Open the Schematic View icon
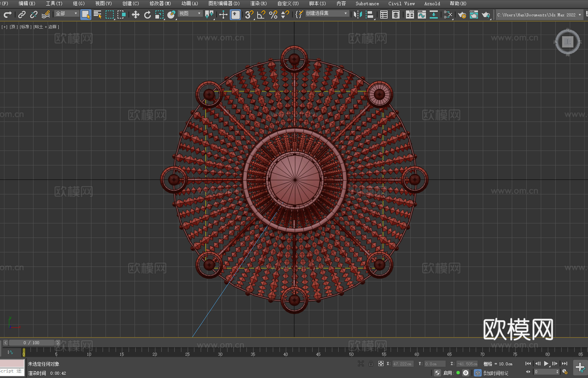588x378 pixels. pyautogui.click(x=433, y=14)
